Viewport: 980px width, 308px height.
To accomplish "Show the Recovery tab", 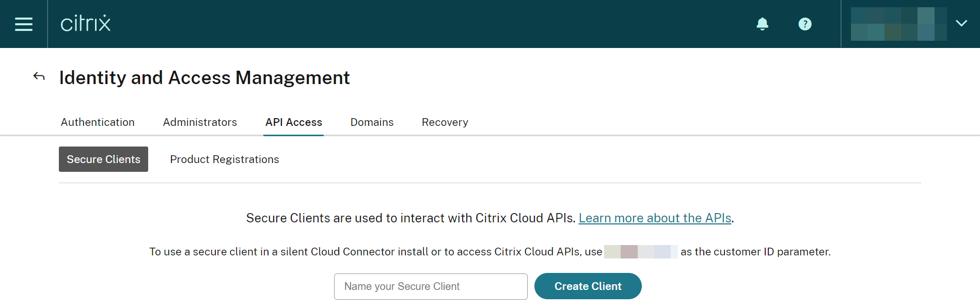I will [445, 122].
